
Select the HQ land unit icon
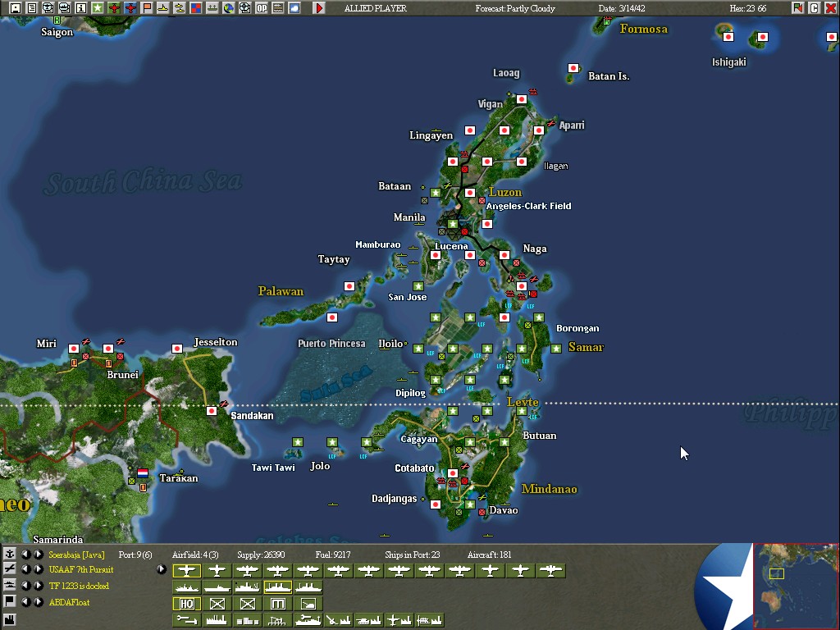click(x=187, y=604)
